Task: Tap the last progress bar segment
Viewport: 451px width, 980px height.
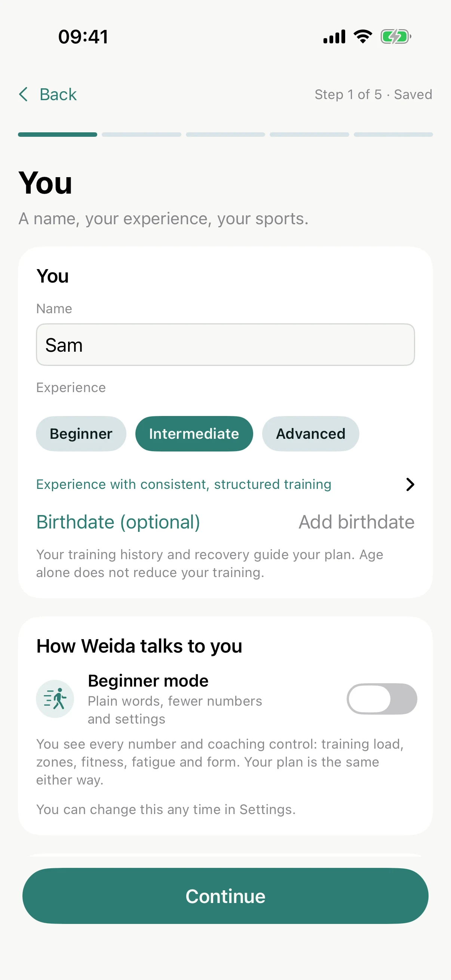Action: [393, 135]
